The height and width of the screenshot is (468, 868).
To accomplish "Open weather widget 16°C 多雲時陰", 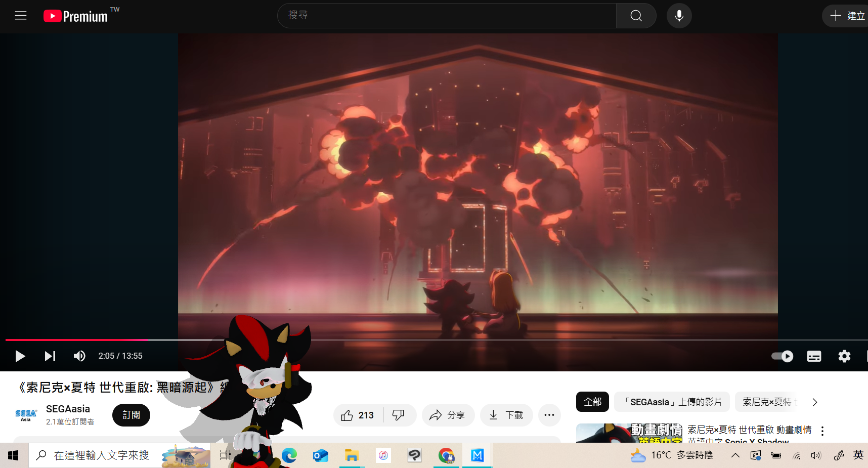I will point(671,455).
